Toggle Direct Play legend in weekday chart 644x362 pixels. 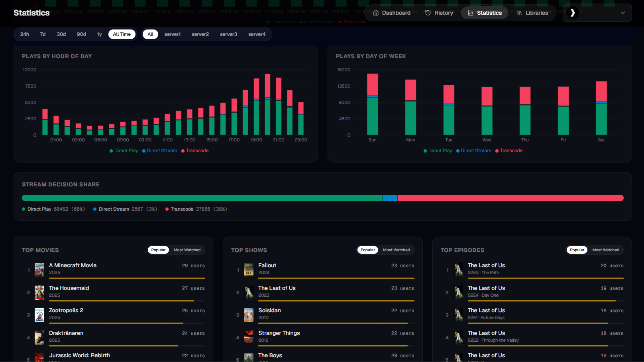pyautogui.click(x=438, y=151)
